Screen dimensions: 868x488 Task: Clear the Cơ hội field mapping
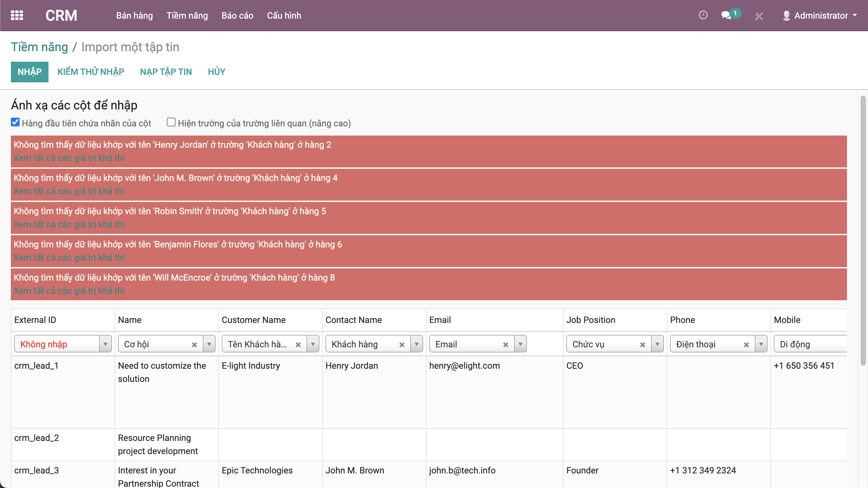click(194, 345)
